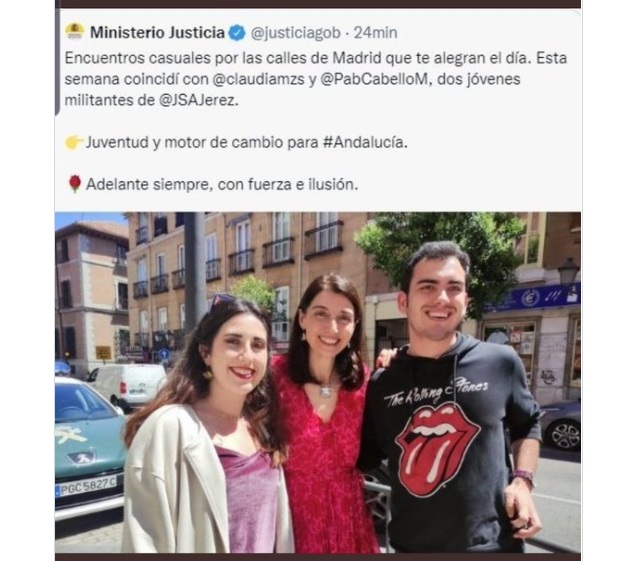This screenshot has width=629, height=561.
Task: Visit the @claudiamzs mention
Action: pyautogui.click(x=258, y=79)
